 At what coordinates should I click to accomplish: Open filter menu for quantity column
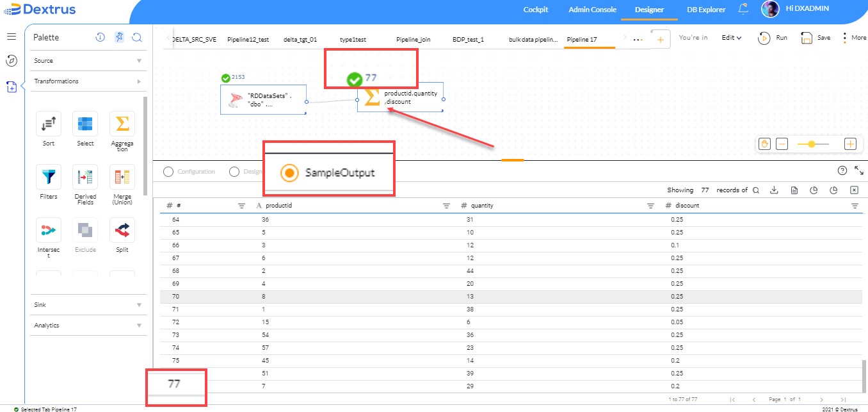click(650, 206)
